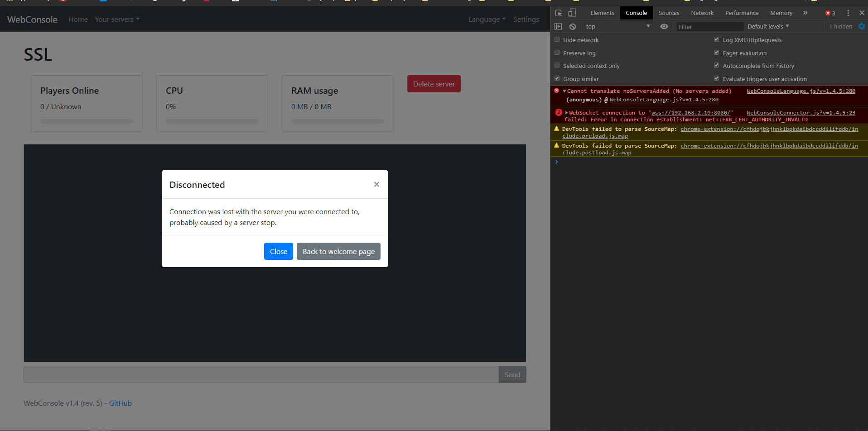Click the RAM usage progress bar
This screenshot has width=868, height=431.
click(337, 121)
